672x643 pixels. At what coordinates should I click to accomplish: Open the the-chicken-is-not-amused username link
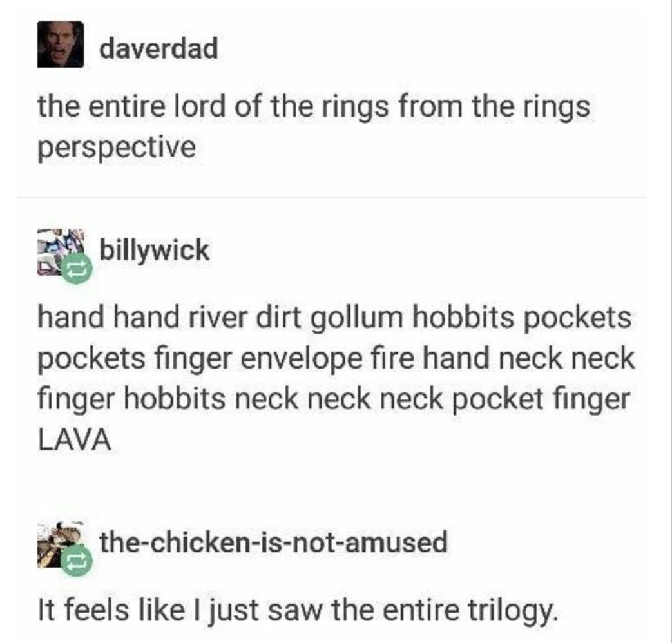(x=273, y=542)
